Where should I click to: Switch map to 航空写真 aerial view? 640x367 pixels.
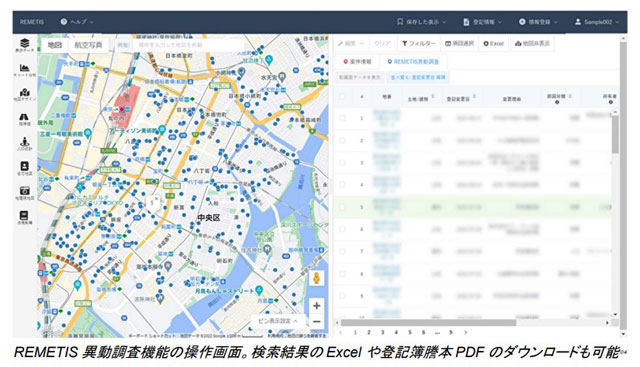pyautogui.click(x=88, y=45)
